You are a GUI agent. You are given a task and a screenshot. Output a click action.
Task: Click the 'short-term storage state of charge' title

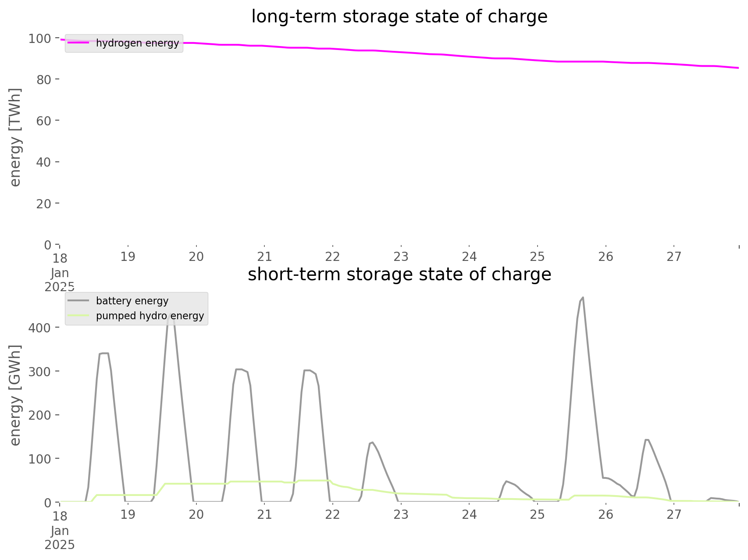(399, 275)
